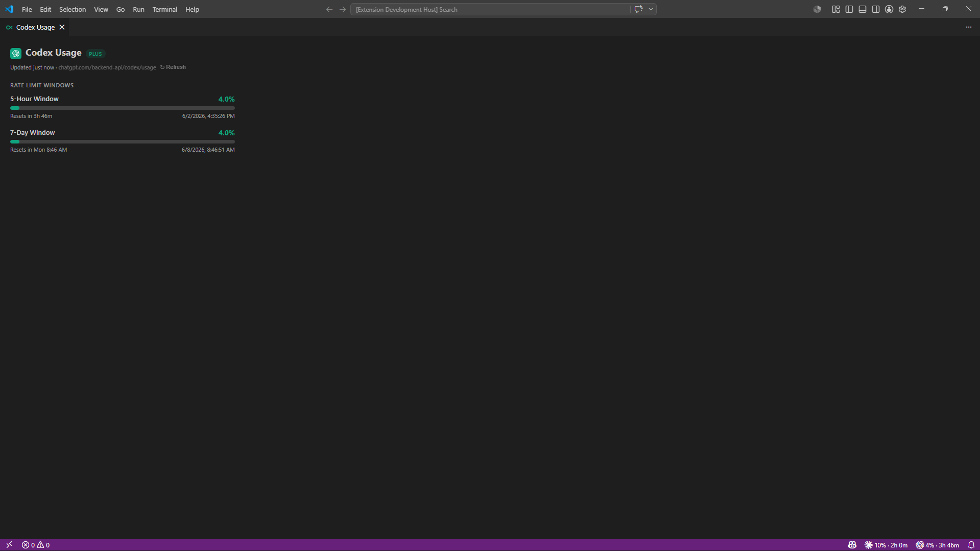
Task: Click the 5-Hour Window progress bar
Action: coord(123,108)
